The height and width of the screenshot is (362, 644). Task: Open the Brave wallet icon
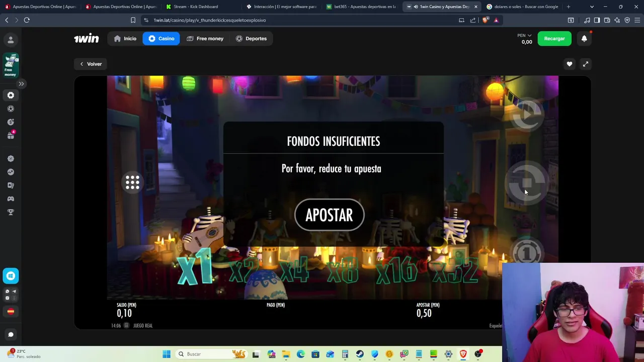607,20
